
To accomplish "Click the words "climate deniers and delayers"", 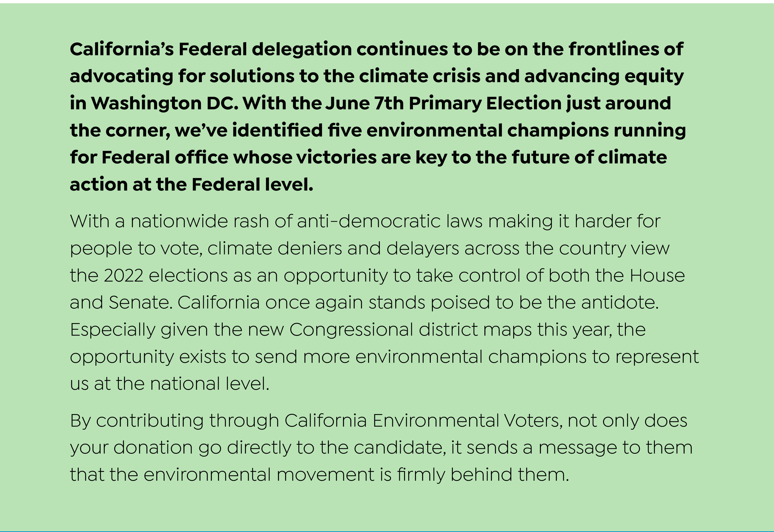I will click(x=333, y=249).
